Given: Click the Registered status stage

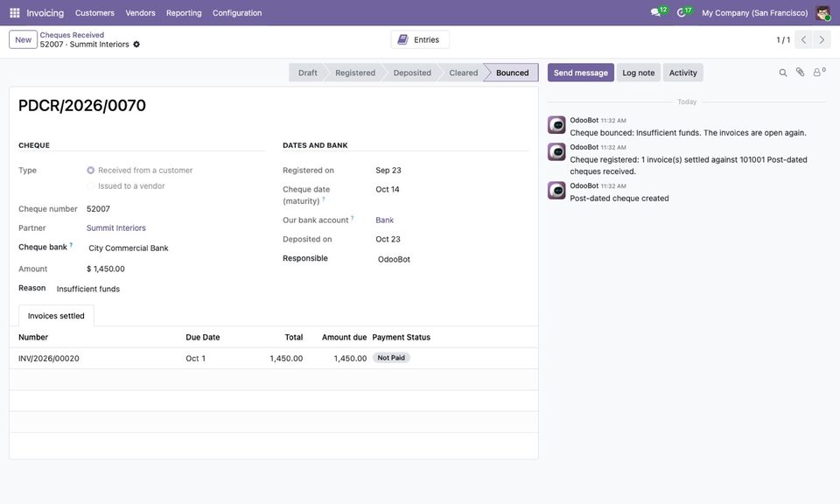Looking at the screenshot, I should click(355, 73).
